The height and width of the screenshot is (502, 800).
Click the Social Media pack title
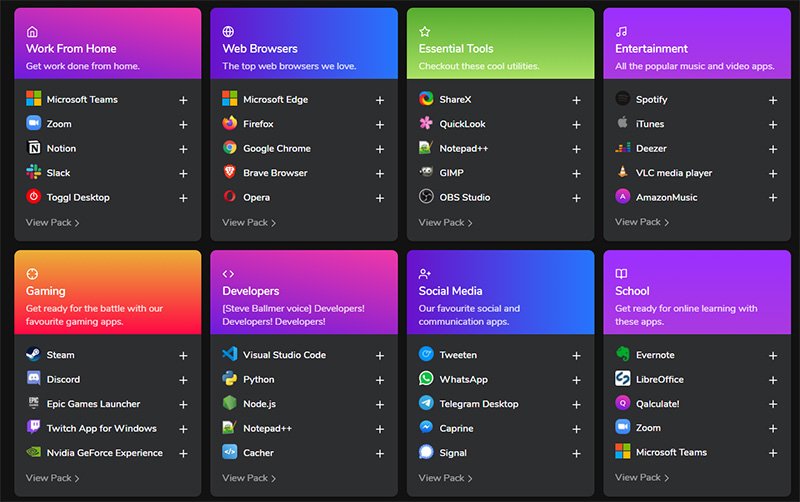pos(450,291)
